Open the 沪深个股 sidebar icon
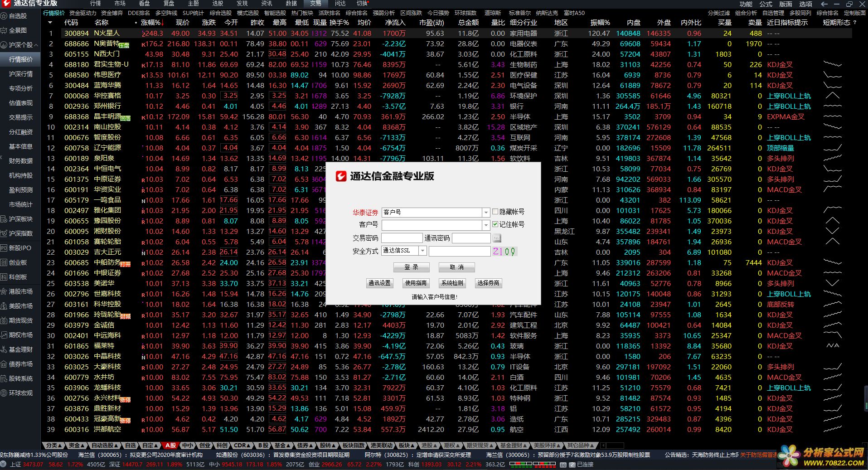Image resolution: width=868 pixels, height=470 pixels. (4, 45)
